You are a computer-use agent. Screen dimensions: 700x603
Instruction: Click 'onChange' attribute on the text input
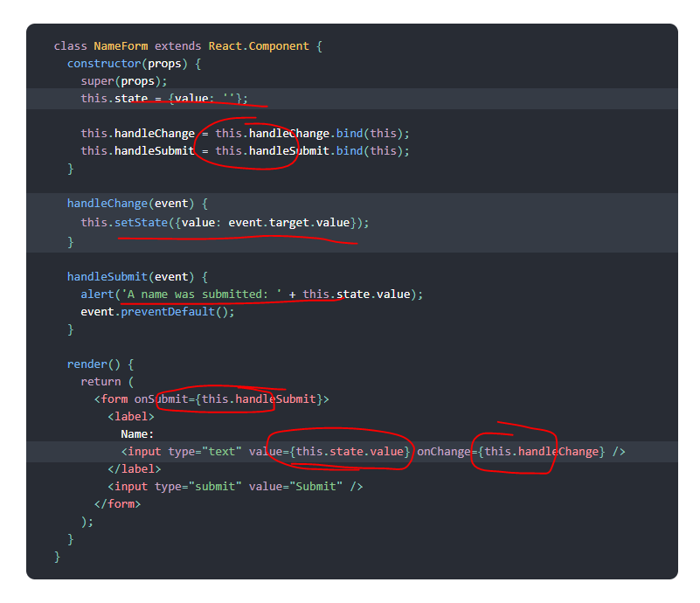(443, 452)
